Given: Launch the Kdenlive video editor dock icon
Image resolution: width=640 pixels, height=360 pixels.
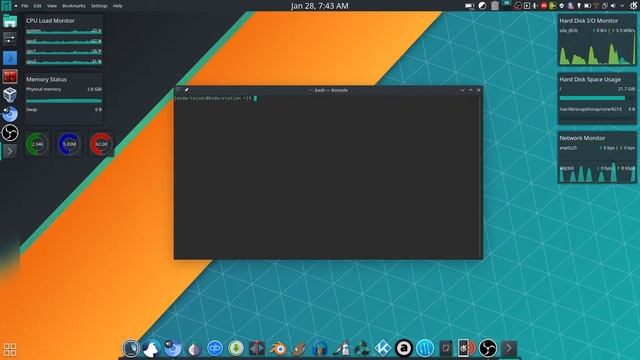Looking at the screenshot, I should [257, 348].
